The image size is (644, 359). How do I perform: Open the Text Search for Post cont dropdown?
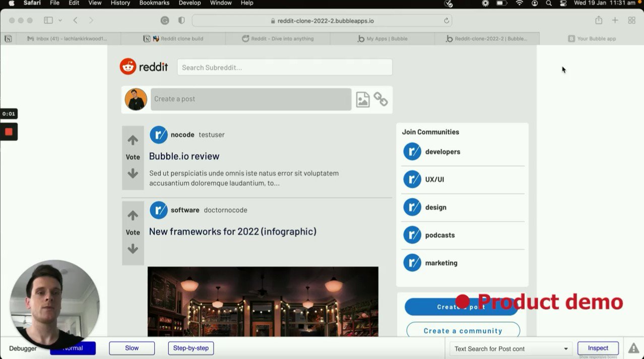tap(510, 348)
